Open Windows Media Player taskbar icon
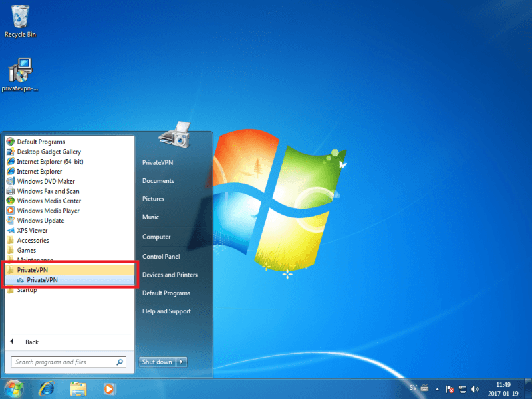This screenshot has height=399, width=532. (108, 388)
